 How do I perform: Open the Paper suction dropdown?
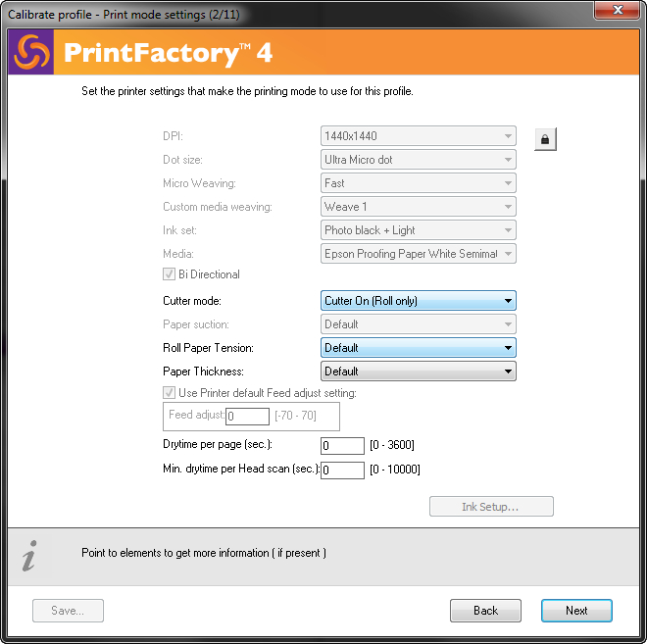pos(418,324)
